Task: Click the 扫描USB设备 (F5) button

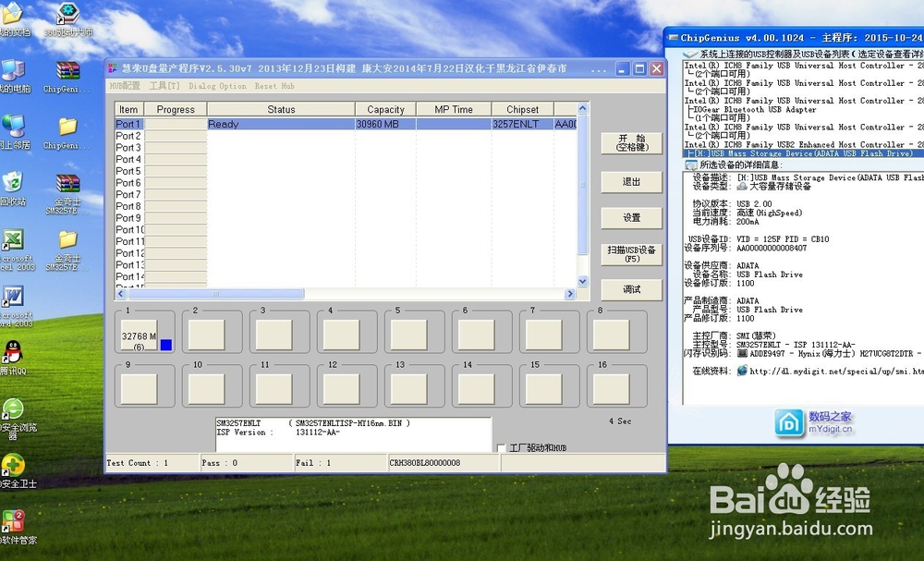Action: pos(632,254)
